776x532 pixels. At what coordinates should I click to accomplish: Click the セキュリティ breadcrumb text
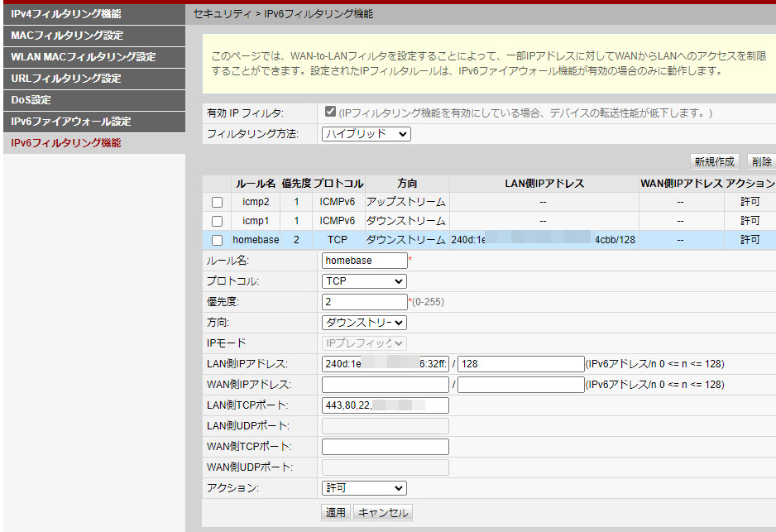point(223,14)
